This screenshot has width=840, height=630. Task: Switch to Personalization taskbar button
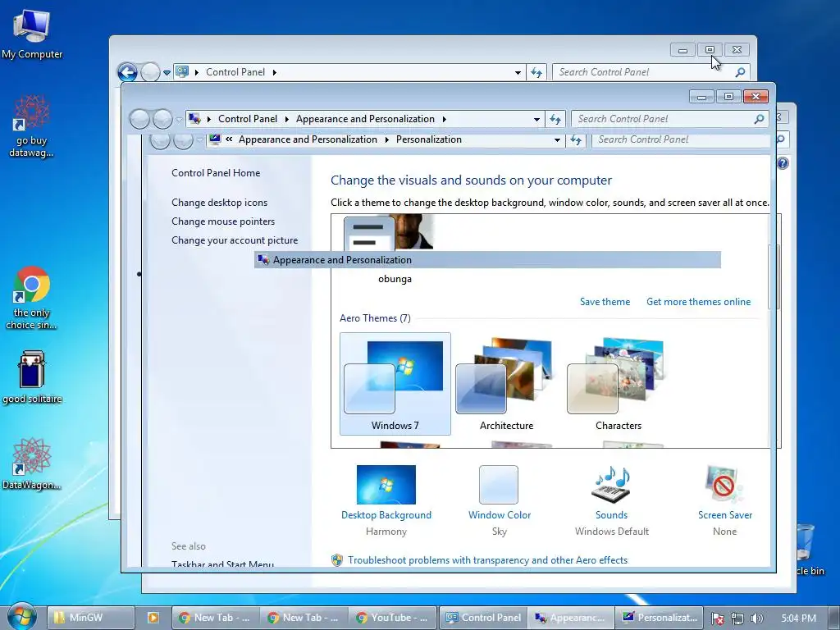(x=660, y=618)
